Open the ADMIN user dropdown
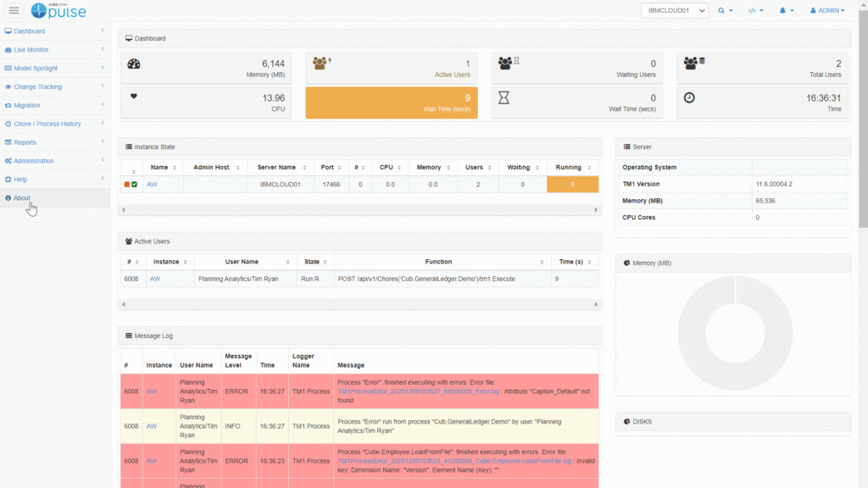868x488 pixels. (827, 10)
